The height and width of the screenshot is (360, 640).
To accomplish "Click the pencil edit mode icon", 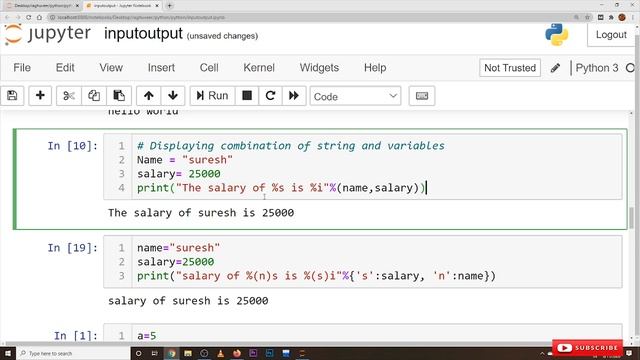I will click(x=555, y=68).
